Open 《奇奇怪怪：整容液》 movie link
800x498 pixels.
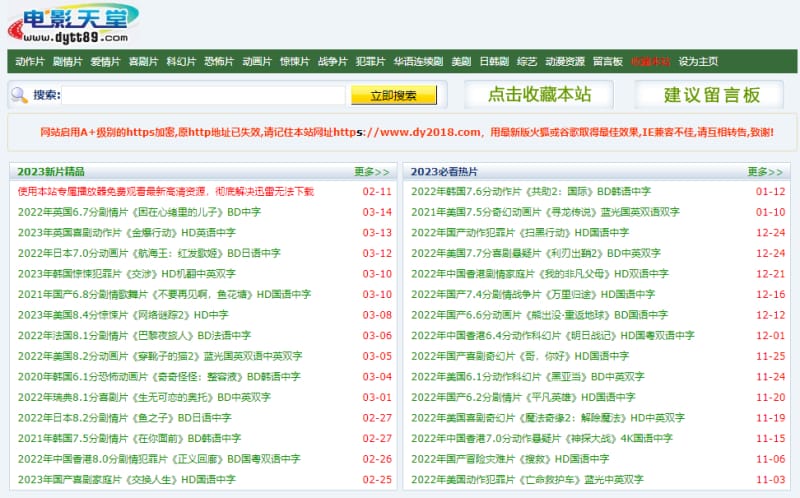(x=159, y=377)
